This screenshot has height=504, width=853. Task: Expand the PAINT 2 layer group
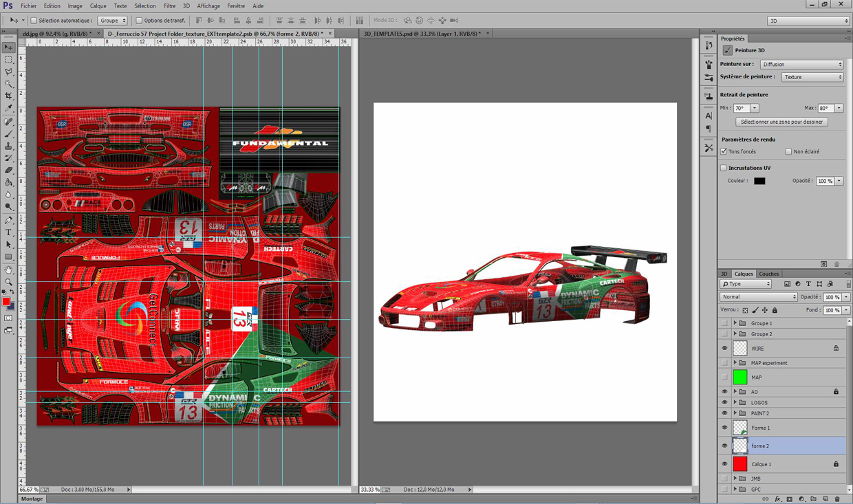735,413
